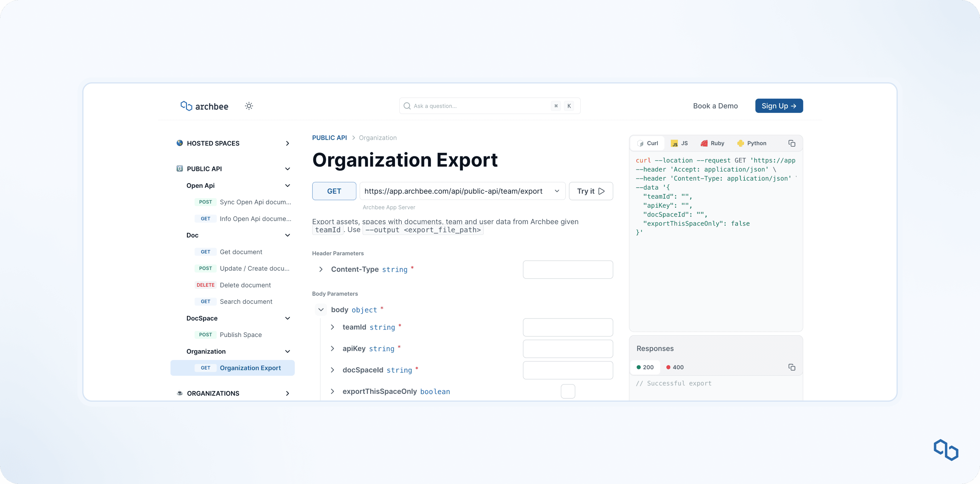Open the floating Archbee widget icon
The image size is (980, 484).
point(946,450)
